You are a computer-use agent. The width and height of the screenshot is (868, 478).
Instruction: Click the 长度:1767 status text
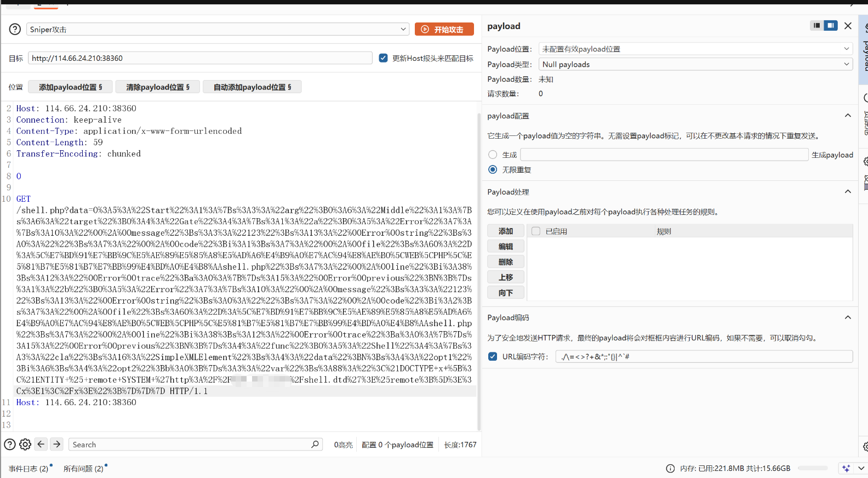tap(460, 445)
